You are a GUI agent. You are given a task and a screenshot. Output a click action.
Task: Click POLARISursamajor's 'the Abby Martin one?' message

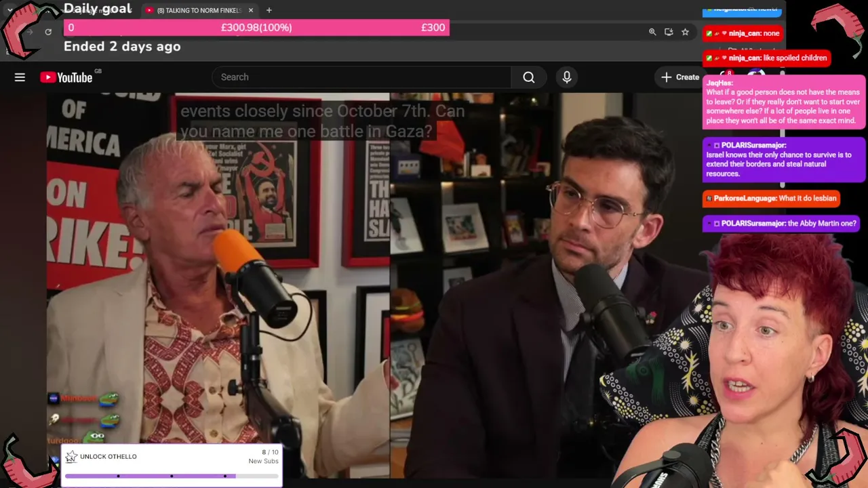tap(783, 224)
